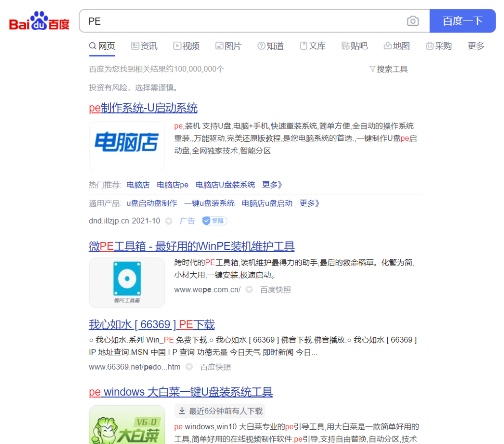Click the 广告 label link
Image resolution: width=504 pixels, height=444 pixels.
coord(187,221)
